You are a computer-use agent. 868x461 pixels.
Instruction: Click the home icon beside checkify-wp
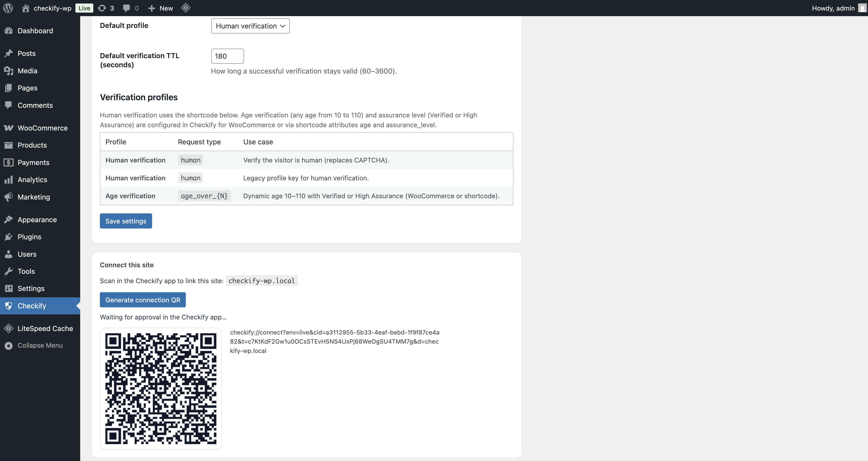(26, 8)
